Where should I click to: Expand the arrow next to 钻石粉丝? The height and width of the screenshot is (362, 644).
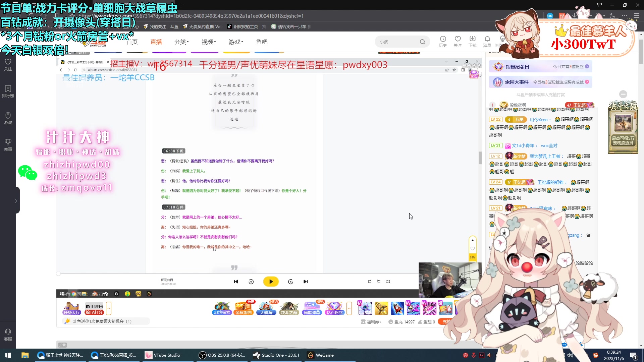349,308
